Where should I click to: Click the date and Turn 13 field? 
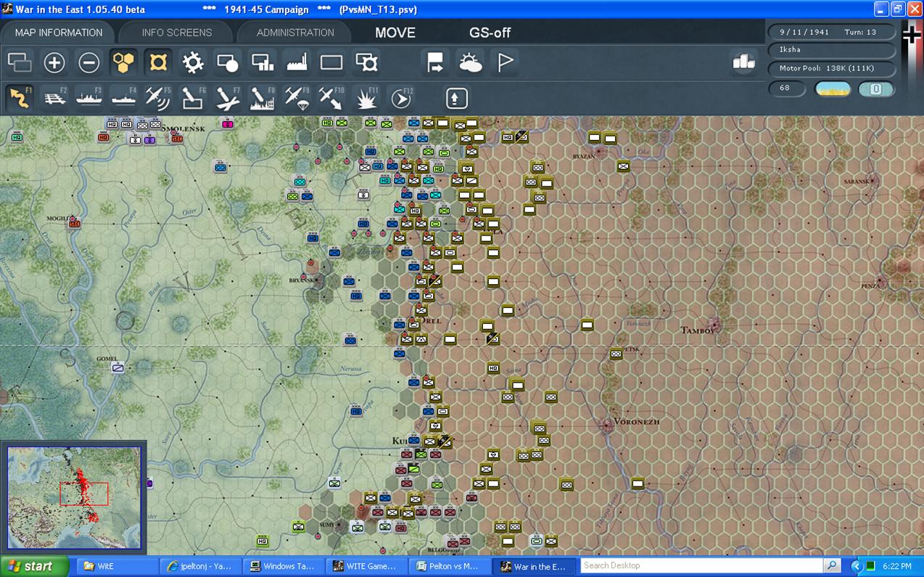click(832, 32)
